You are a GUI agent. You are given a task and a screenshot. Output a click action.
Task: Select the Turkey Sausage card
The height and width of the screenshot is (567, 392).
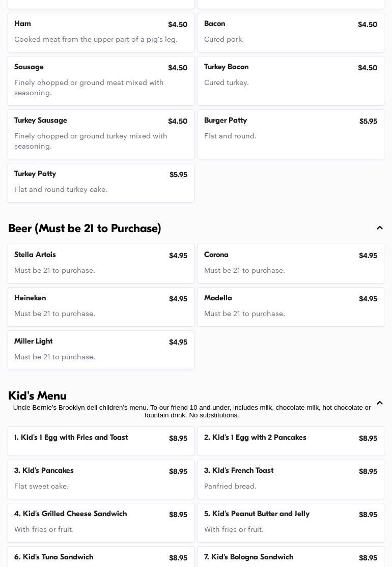(101, 134)
